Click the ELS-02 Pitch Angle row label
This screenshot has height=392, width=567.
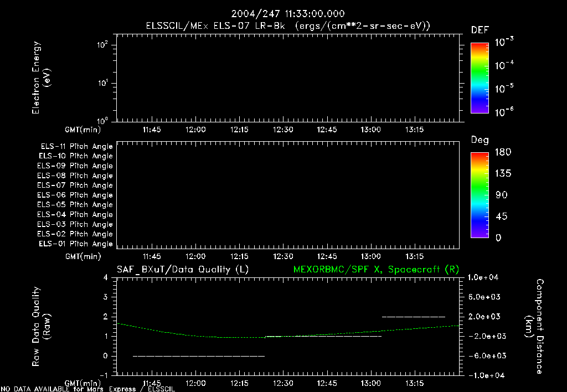click(75, 234)
